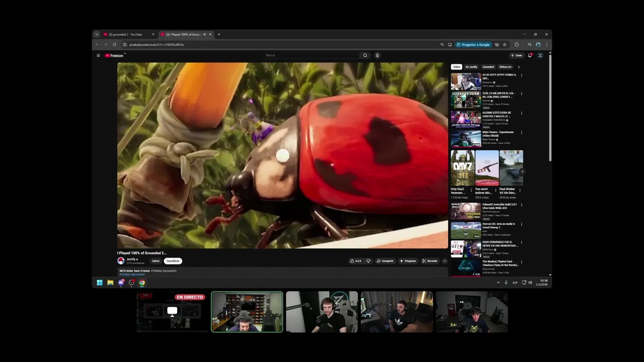
Task: Click the ladybug video player area
Action: pyautogui.click(x=282, y=155)
